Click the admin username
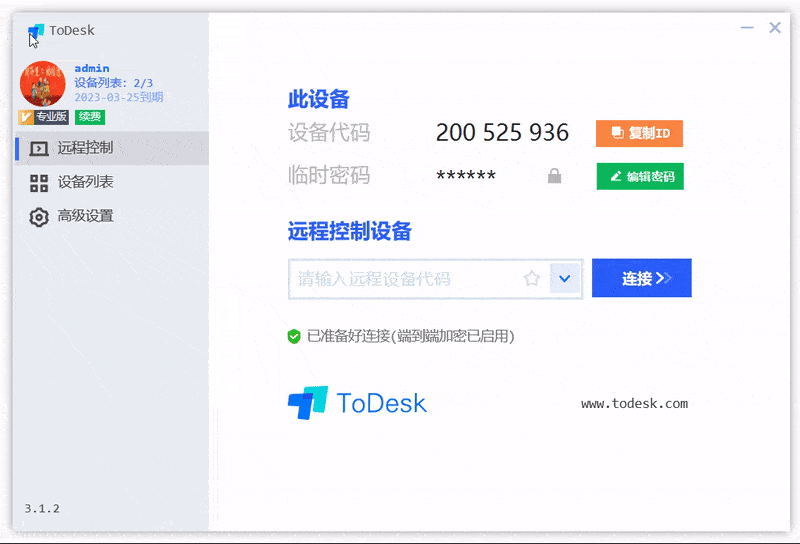The height and width of the screenshot is (544, 800). (92, 68)
